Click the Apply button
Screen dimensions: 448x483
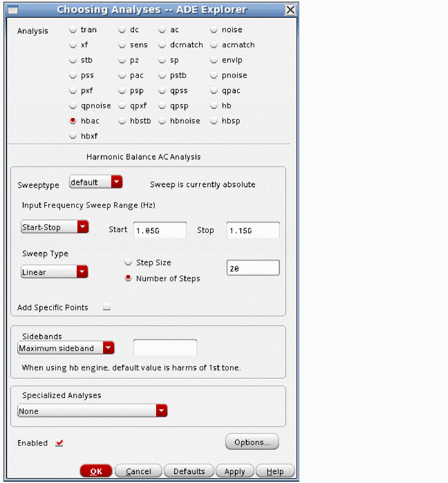point(235,471)
